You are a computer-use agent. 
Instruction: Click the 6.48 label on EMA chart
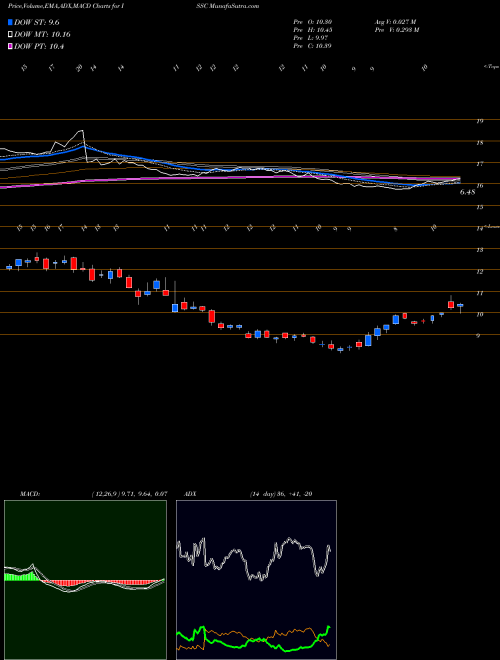[x=467, y=192]
